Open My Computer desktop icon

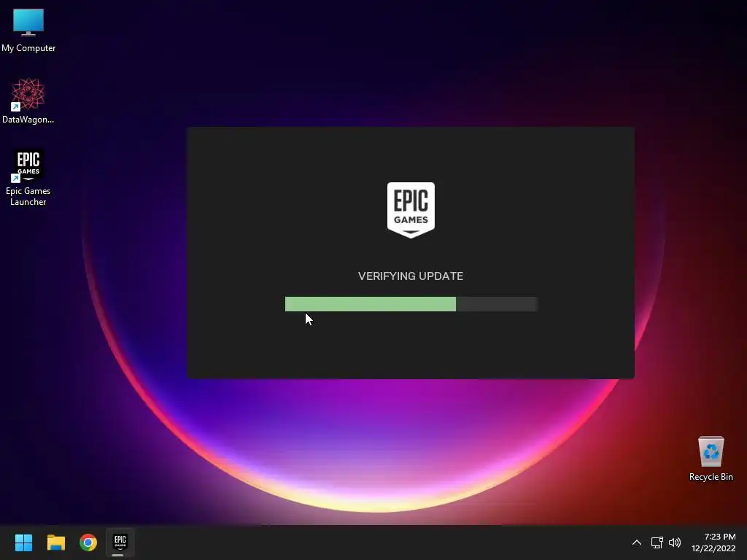pos(28,31)
